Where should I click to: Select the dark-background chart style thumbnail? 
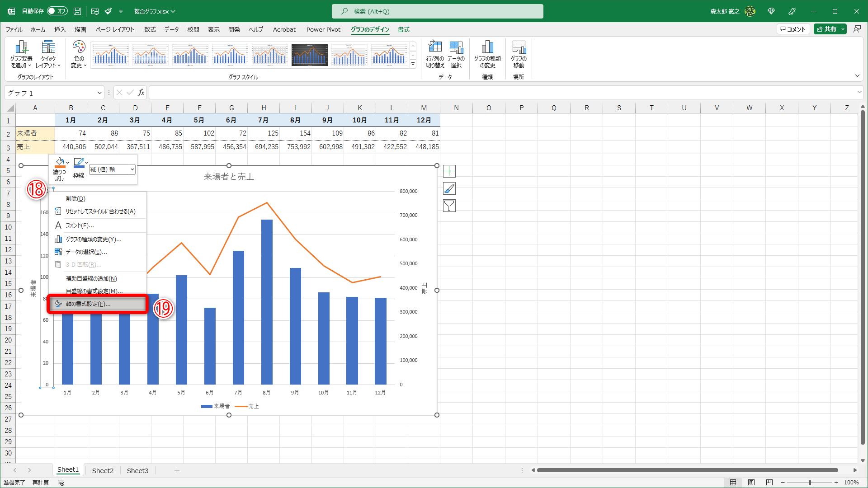(x=310, y=55)
